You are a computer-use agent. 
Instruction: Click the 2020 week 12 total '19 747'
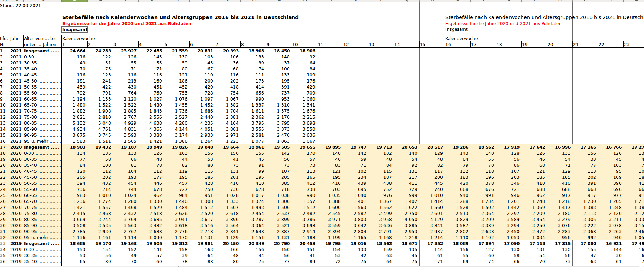(359, 147)
